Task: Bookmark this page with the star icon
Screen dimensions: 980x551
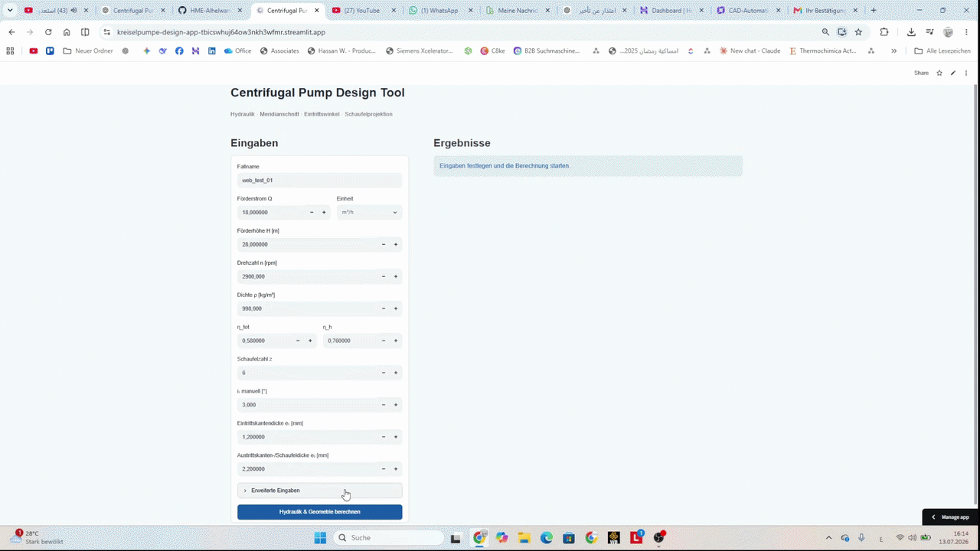Action: [858, 32]
